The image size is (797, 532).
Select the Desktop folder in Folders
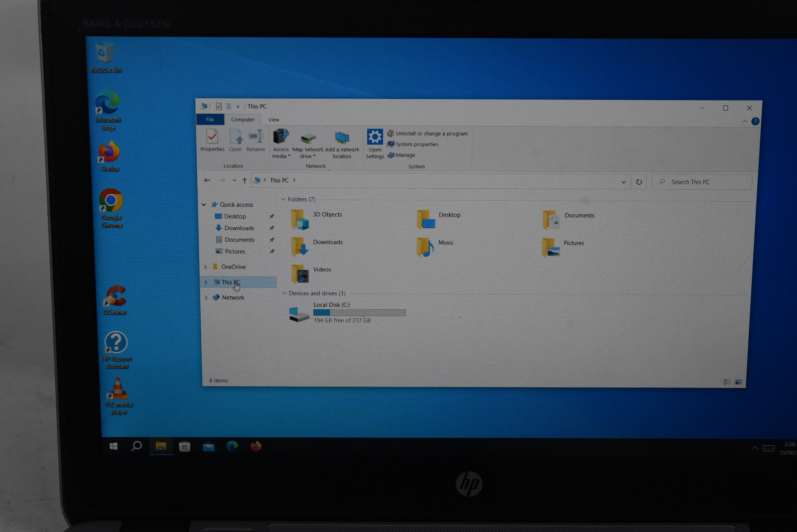[439, 219]
